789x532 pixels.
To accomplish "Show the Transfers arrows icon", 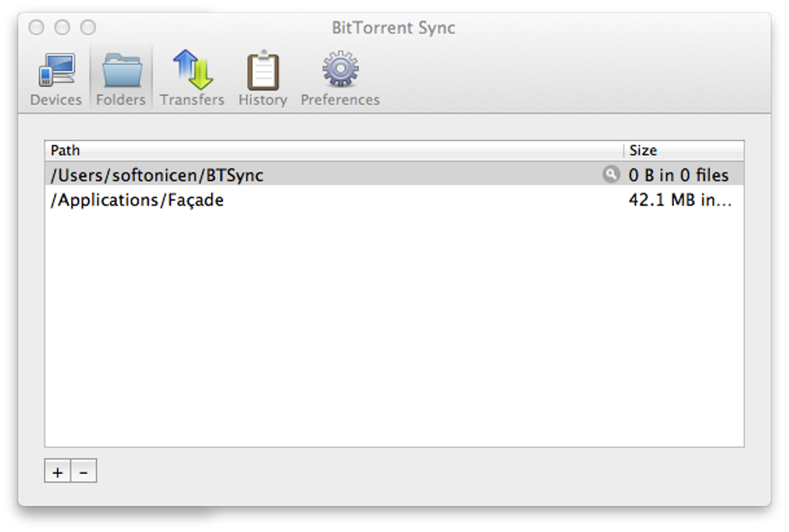I will pos(192,72).
